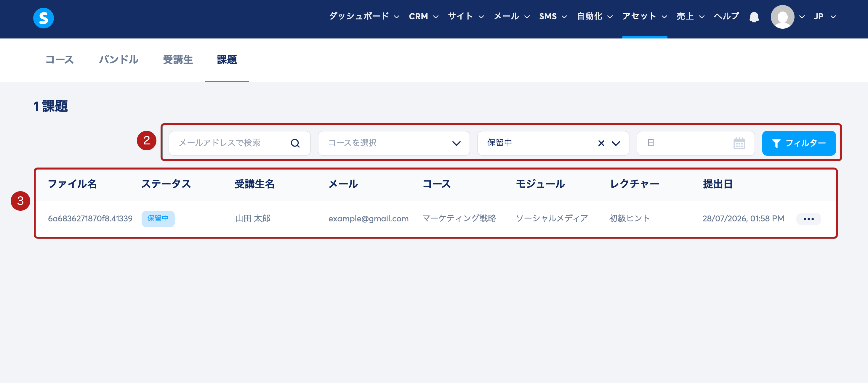The width and height of the screenshot is (868, 383).
Task: Select the 課題 tab
Action: click(227, 59)
